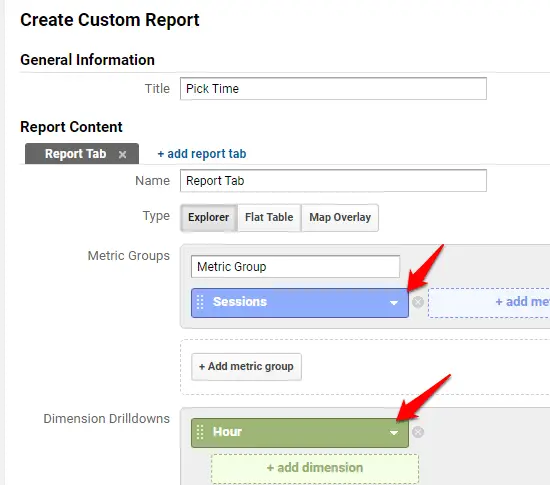This screenshot has width=550, height=485.
Task: Grab the drag handle on Hour dimension
Action: click(x=200, y=432)
